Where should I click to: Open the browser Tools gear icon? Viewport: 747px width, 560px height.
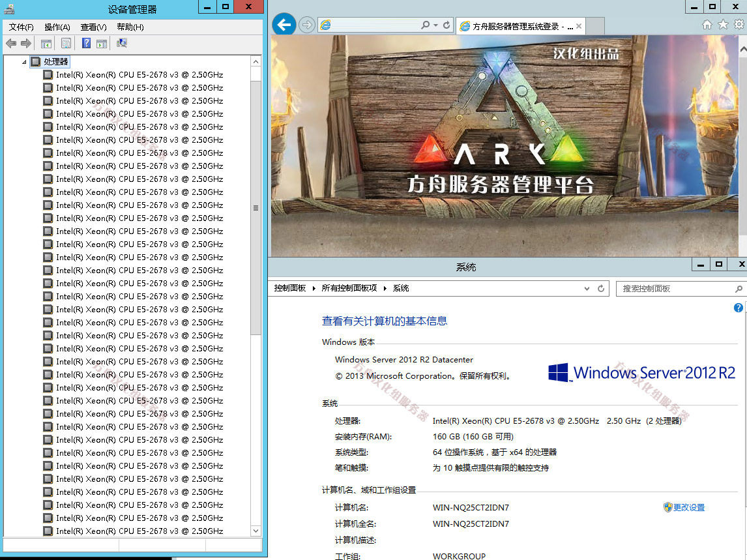click(x=739, y=24)
